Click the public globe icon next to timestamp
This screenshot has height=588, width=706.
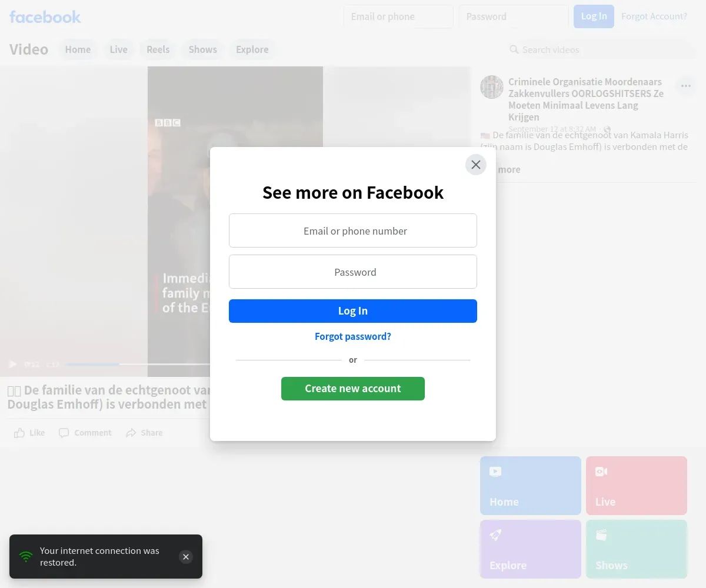[607, 129]
